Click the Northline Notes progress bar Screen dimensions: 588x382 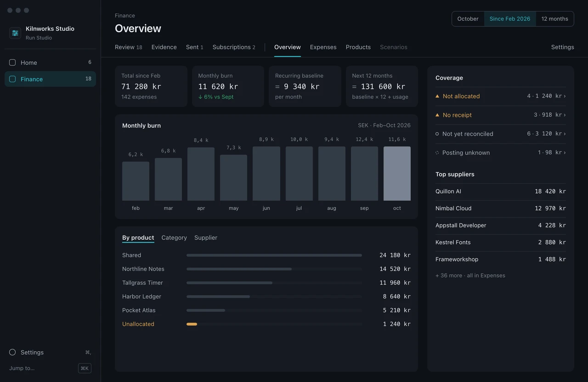pos(274,269)
